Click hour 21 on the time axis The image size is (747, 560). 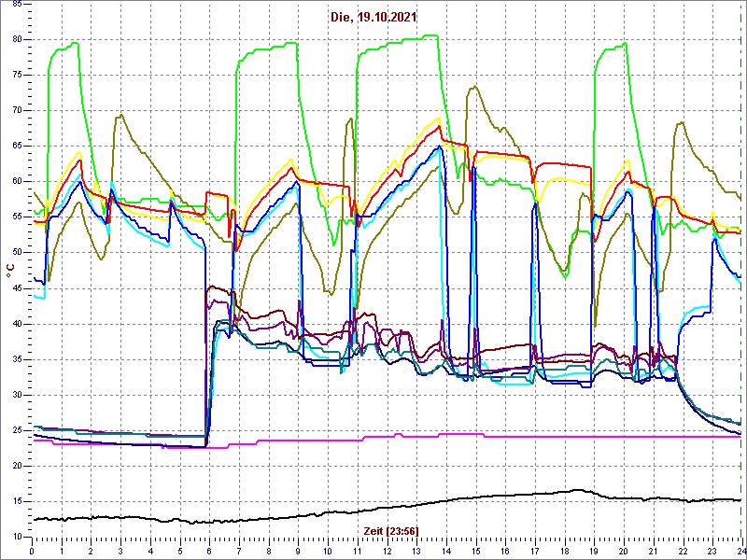(x=652, y=552)
